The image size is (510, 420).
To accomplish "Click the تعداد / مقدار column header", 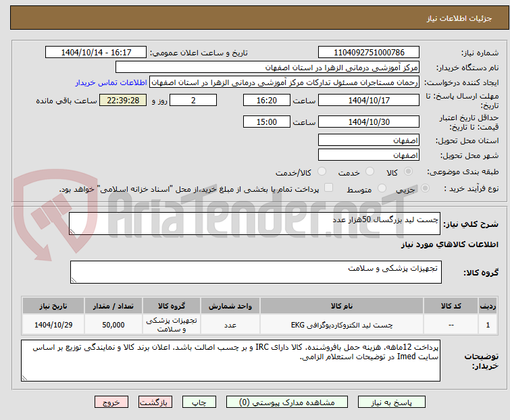I will pos(113,306).
